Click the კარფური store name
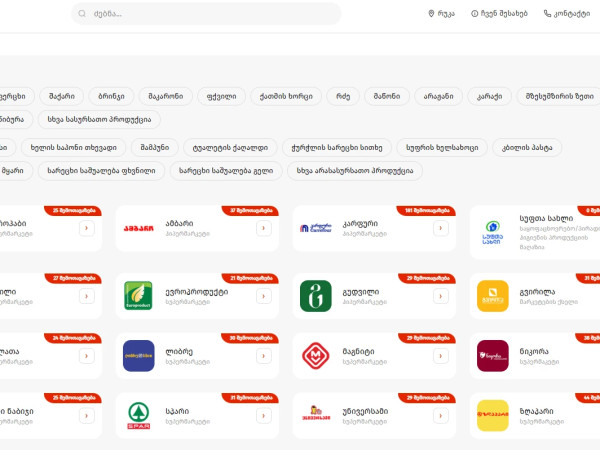The image size is (600, 450). coord(360,223)
